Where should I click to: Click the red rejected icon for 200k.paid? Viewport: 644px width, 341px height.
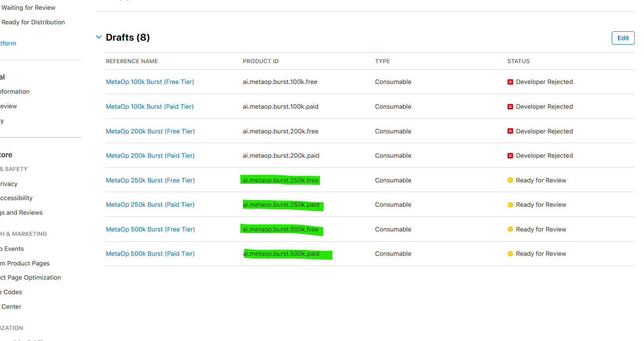[510, 155]
